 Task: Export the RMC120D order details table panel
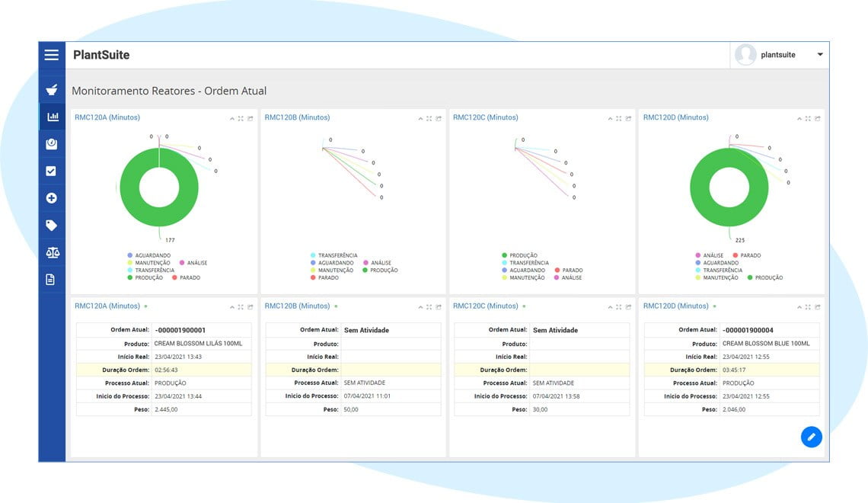[818, 307]
